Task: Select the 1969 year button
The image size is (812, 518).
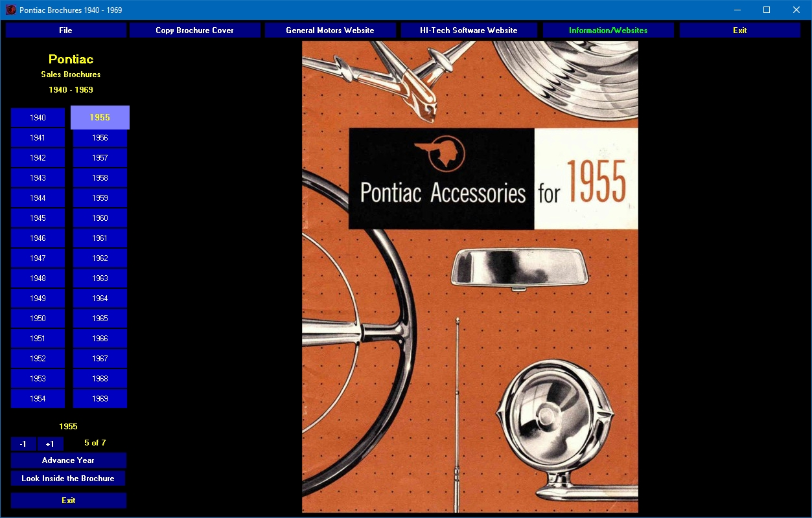Action: [100, 399]
